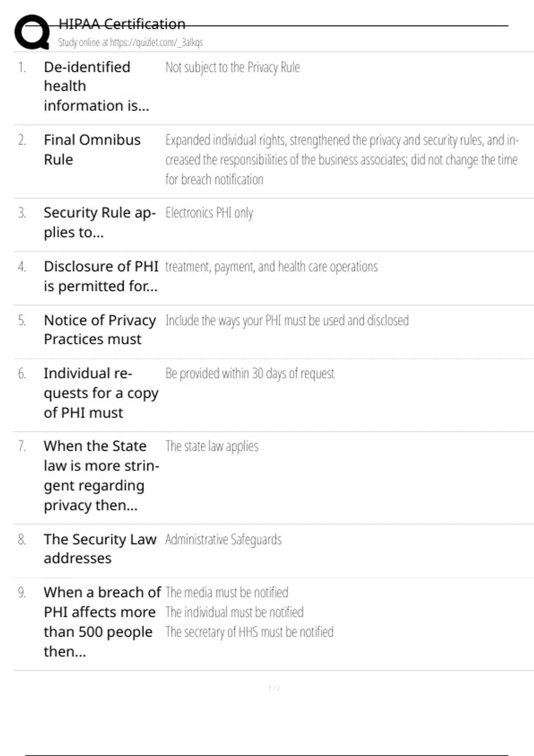The image size is (534, 756).
Task: Click 'The secretary of HHS must be notified'
Action: (249, 632)
